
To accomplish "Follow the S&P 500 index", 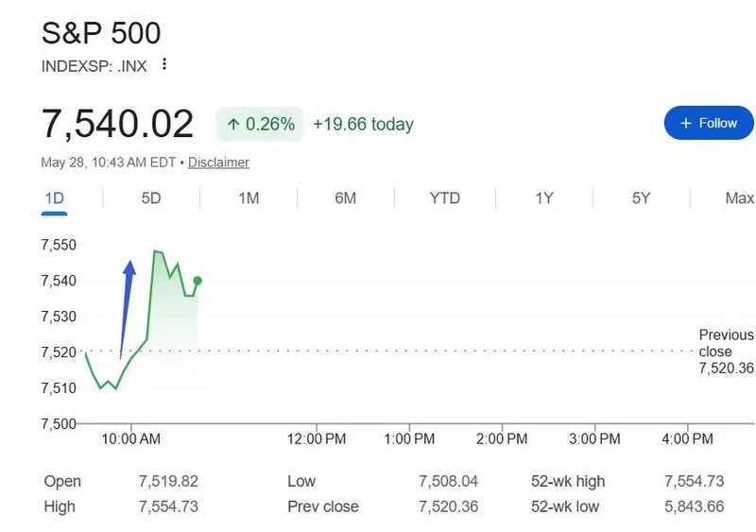I will pyautogui.click(x=709, y=123).
